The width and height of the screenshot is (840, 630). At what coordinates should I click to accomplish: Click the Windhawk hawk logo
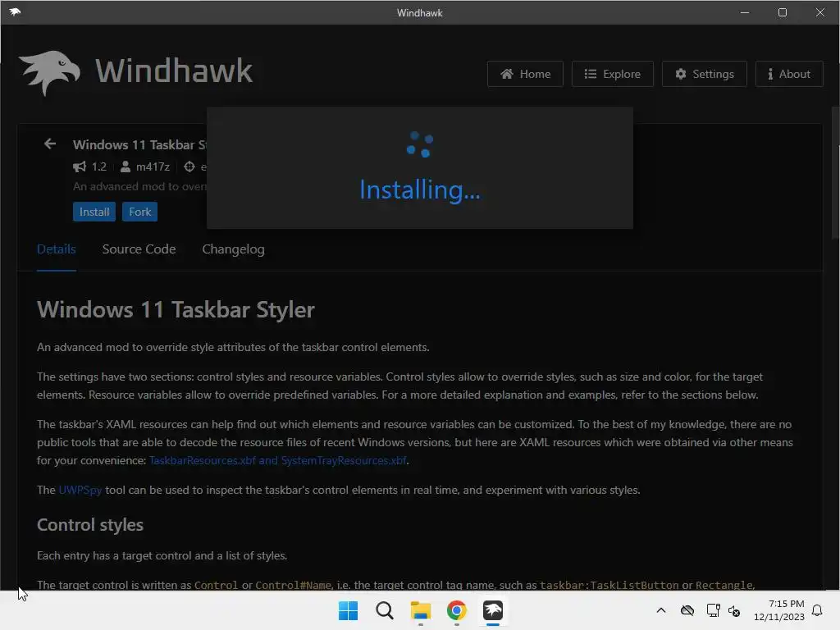(49, 73)
